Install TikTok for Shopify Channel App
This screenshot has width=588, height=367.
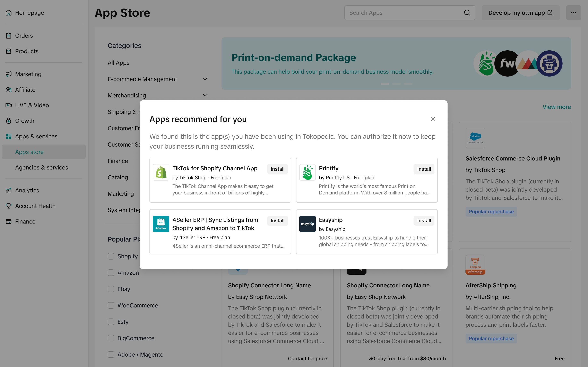pos(277,169)
